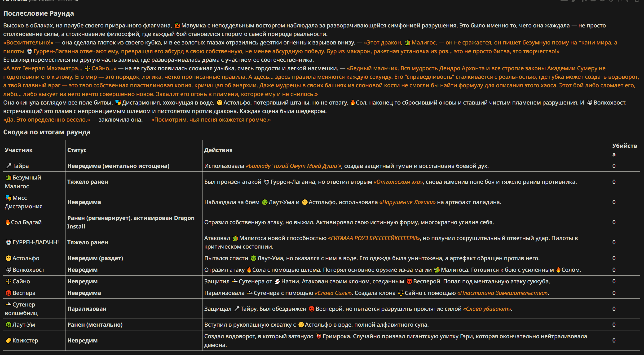Click the face emoji before «Астольфо, потерявший штаны»

pyautogui.click(x=220, y=102)
